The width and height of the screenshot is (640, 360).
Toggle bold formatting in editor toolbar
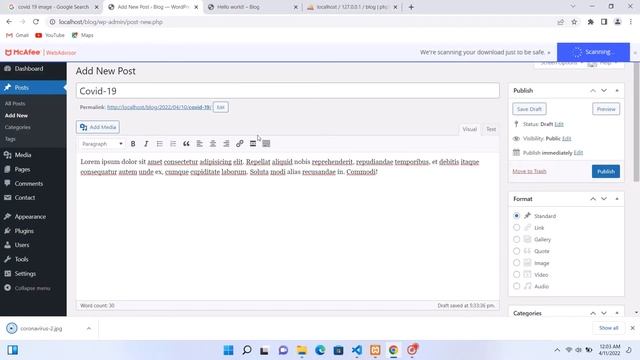tap(133, 144)
